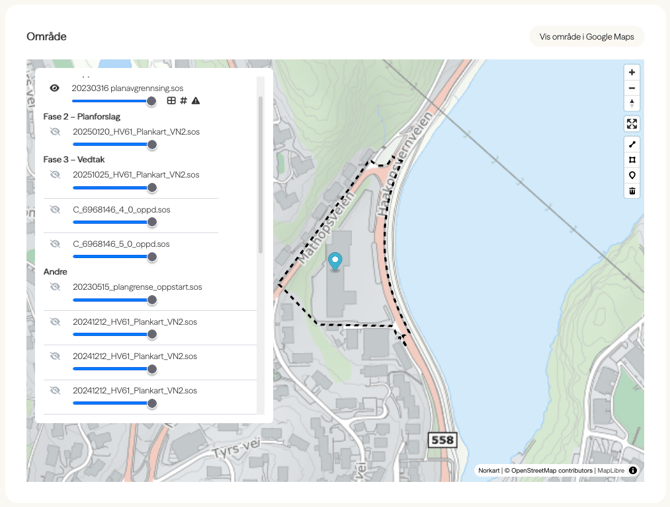Click the blue location pin on map
The width and height of the screenshot is (670, 507).
pyautogui.click(x=335, y=261)
